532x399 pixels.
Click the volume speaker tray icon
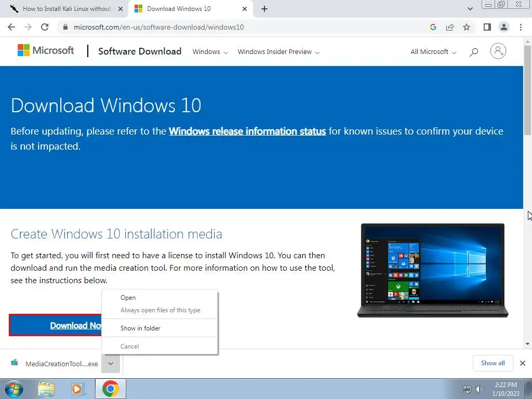point(480,389)
